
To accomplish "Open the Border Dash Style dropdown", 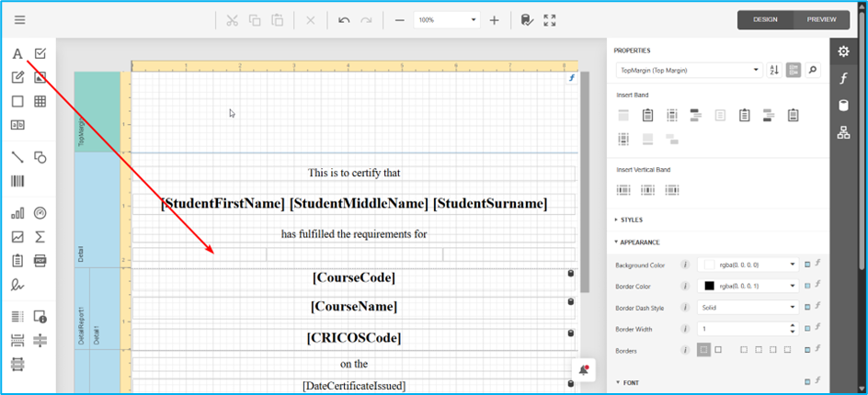I will point(747,308).
